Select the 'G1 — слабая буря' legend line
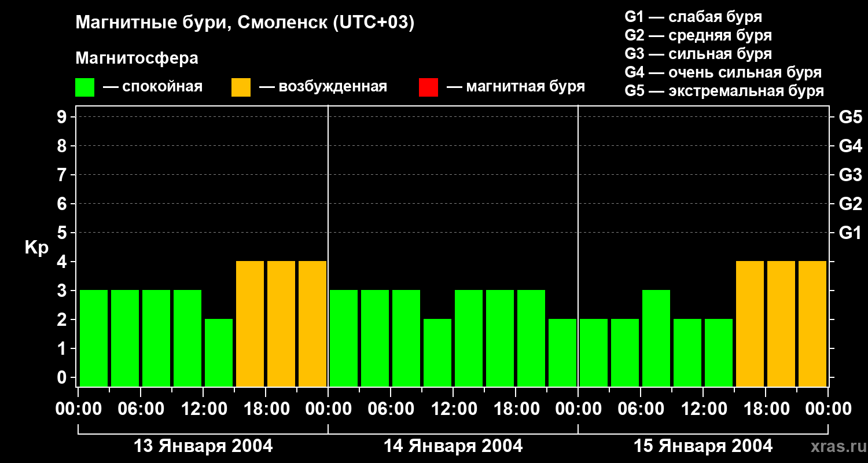Screen dimensions: 868x463 pyautogui.click(x=693, y=17)
